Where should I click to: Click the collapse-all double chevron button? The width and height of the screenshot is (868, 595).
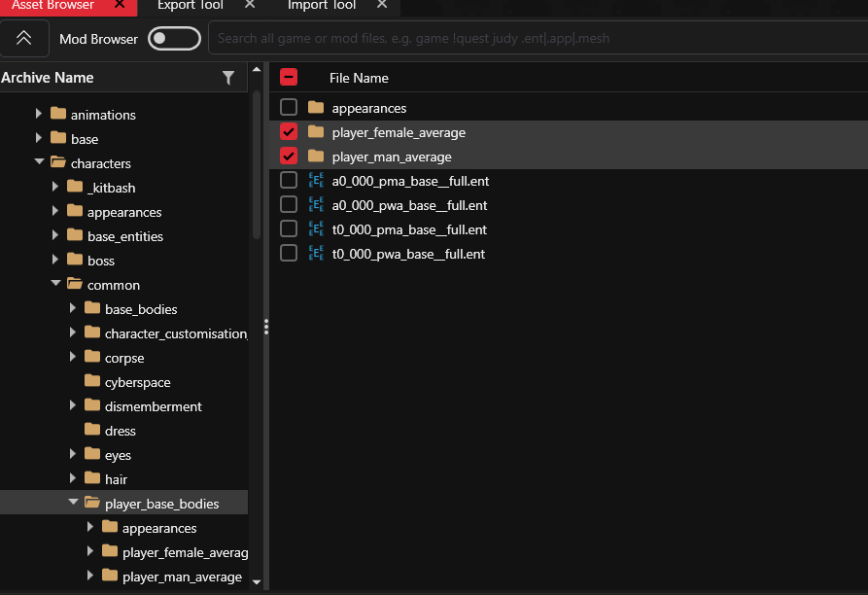[24, 39]
